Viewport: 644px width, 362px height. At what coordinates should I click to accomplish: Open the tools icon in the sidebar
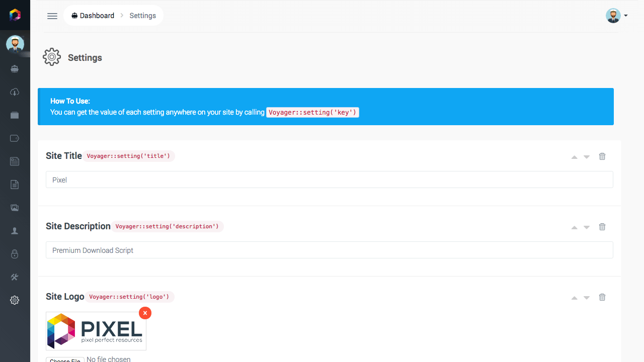pos(15,277)
